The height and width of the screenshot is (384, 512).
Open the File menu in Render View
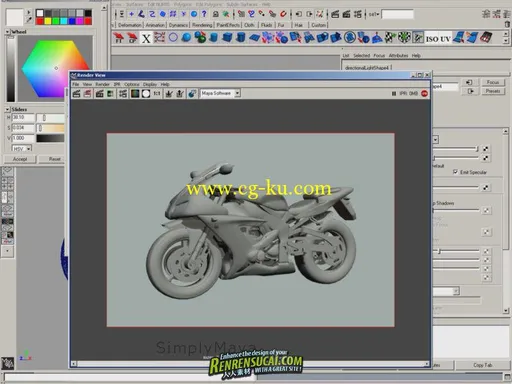tap(76, 84)
